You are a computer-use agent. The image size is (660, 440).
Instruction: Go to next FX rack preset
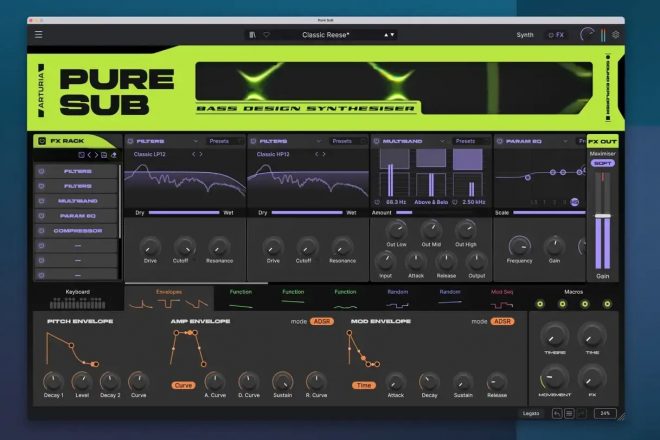point(96,155)
